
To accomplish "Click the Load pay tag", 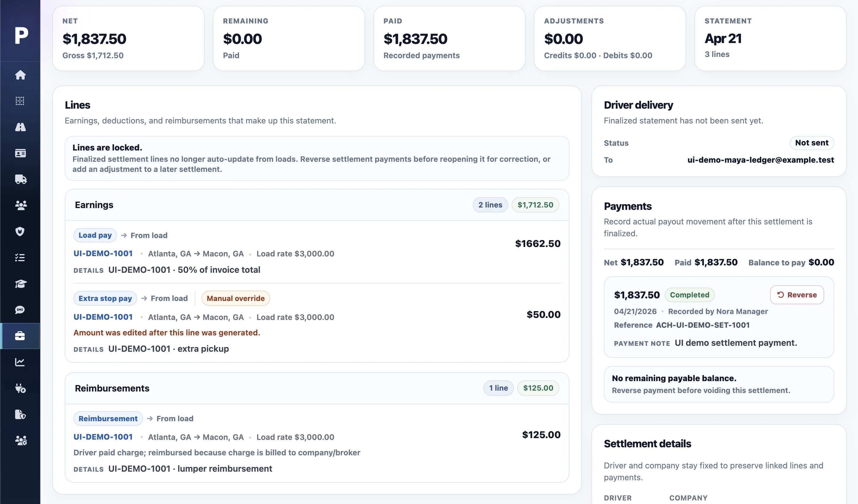I will click(x=95, y=235).
